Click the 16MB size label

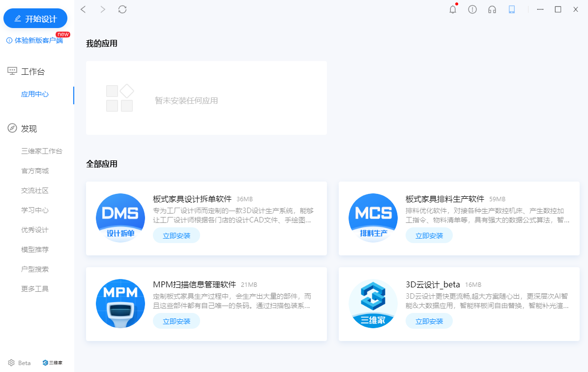(x=473, y=285)
